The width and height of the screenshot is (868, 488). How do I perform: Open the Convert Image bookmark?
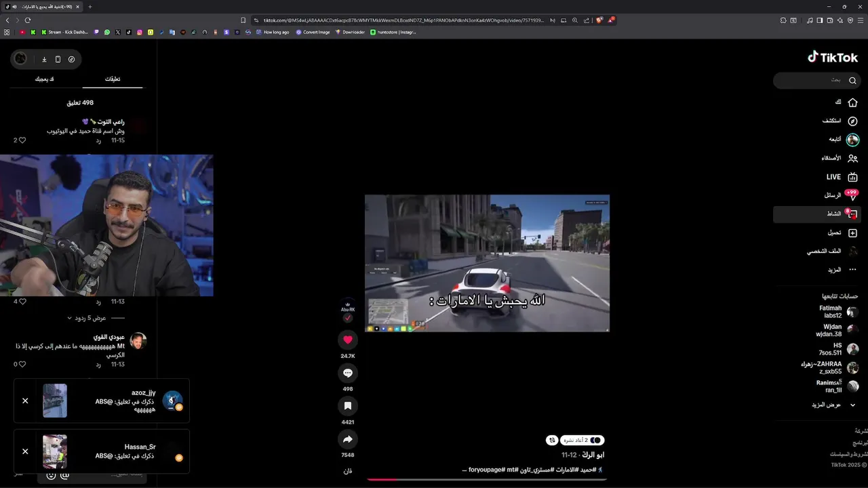tap(313, 32)
